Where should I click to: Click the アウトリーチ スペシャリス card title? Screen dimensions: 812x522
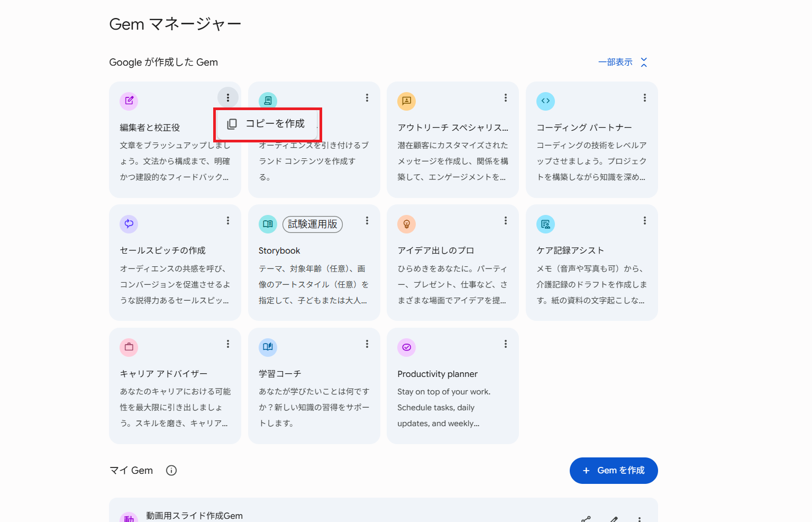453,128
